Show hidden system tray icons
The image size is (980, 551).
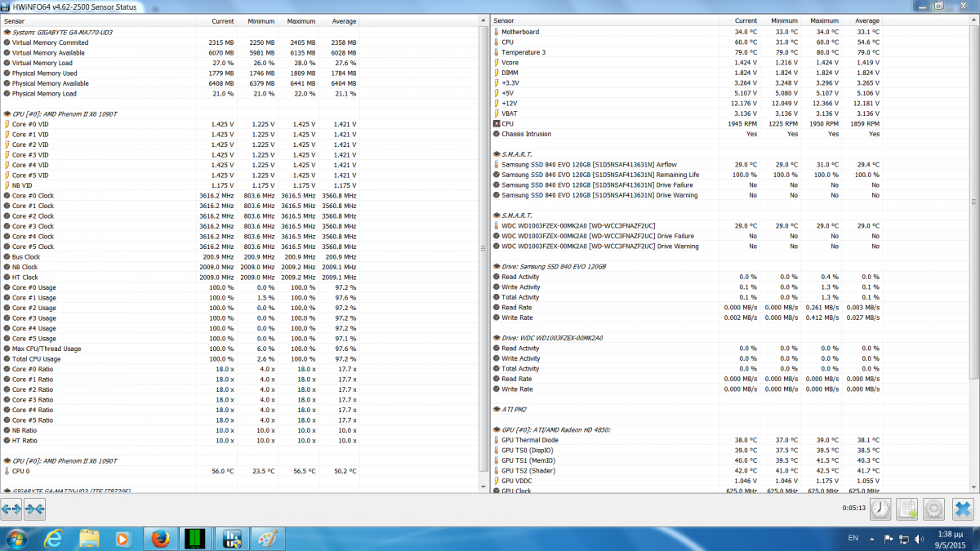coord(871,539)
